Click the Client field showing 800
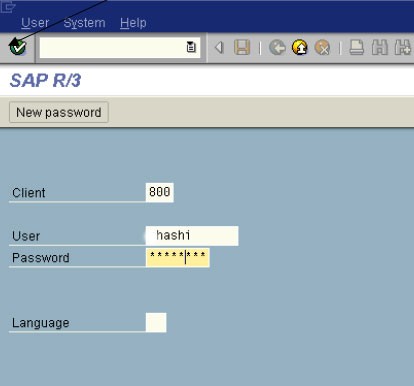414x386 pixels. [160, 192]
